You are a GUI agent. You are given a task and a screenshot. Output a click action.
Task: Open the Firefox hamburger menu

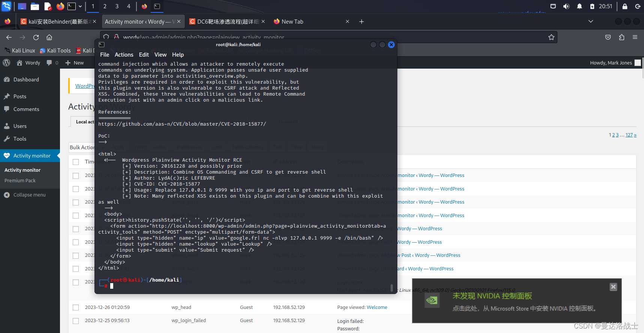(x=635, y=37)
